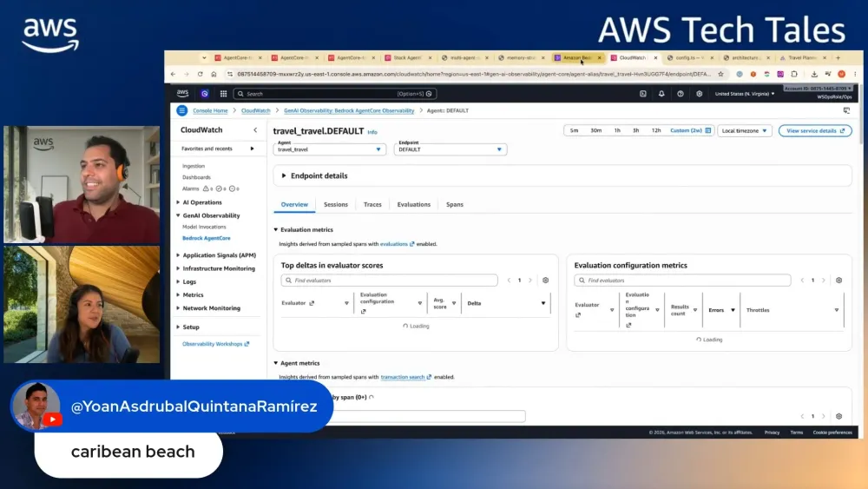The height and width of the screenshot is (489, 868).
Task: Click the AWS console search box
Action: (x=335, y=94)
